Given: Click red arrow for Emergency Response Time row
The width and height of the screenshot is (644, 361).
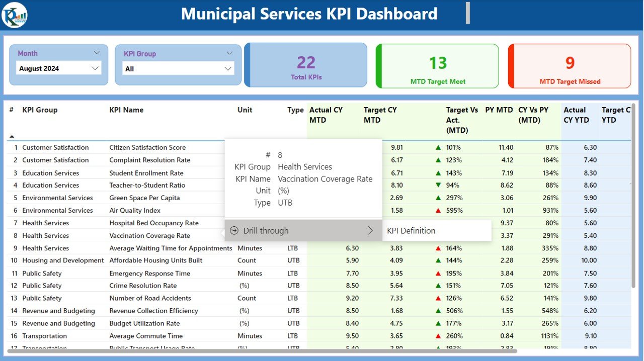Looking at the screenshot, I should [x=438, y=274].
